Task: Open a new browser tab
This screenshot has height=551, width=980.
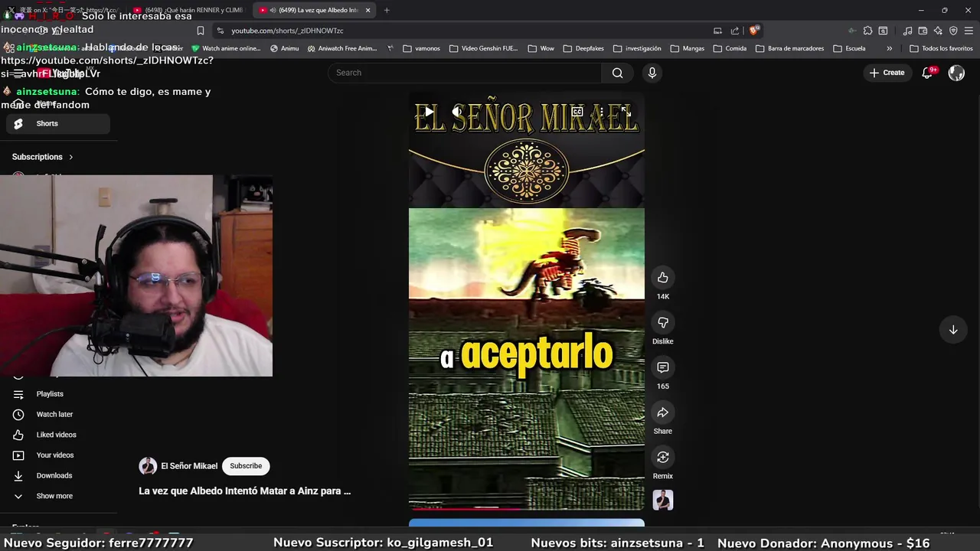Action: 387,10
